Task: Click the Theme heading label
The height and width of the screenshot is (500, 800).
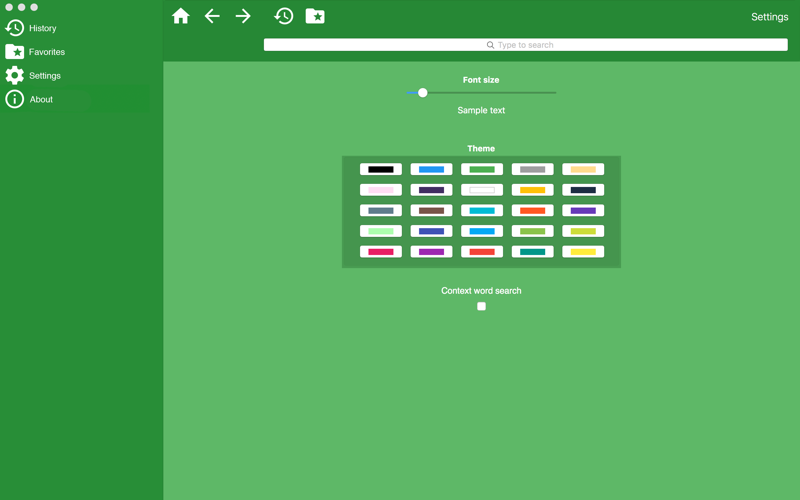Action: (x=481, y=148)
